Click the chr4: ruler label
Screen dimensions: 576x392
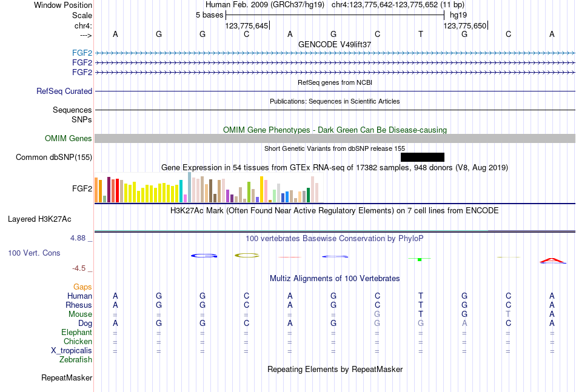click(83, 25)
